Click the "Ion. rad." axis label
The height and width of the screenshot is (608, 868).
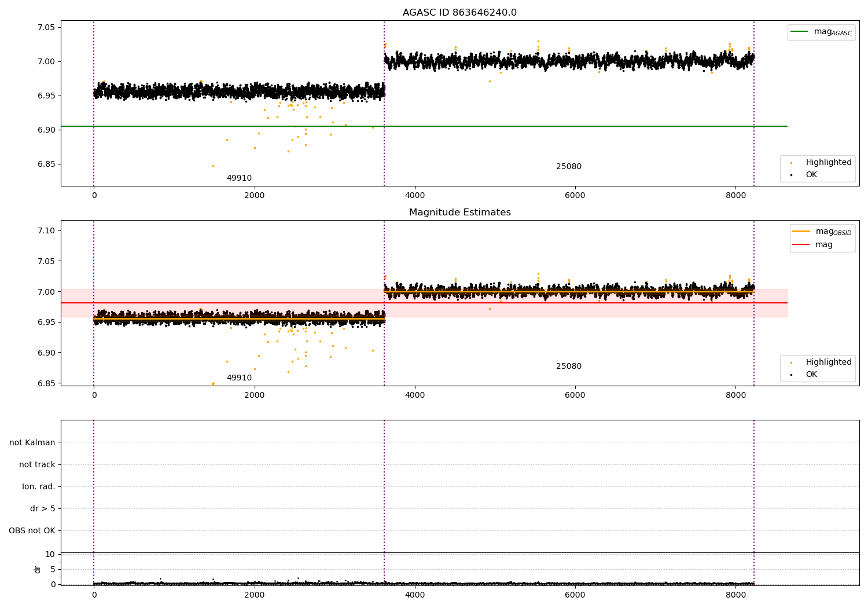tap(39, 486)
